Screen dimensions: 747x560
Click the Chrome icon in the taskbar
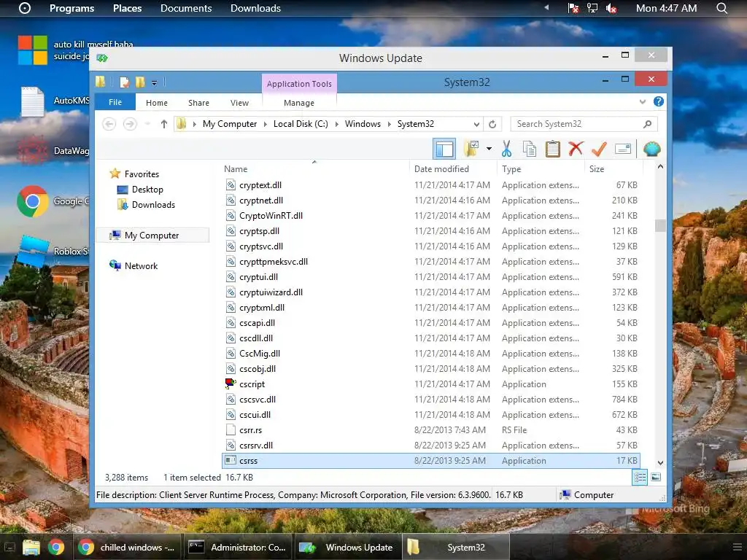[55, 547]
